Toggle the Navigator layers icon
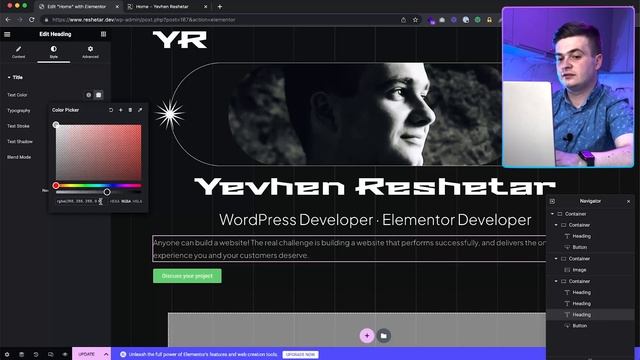This screenshot has width=640, height=360. 22,354
